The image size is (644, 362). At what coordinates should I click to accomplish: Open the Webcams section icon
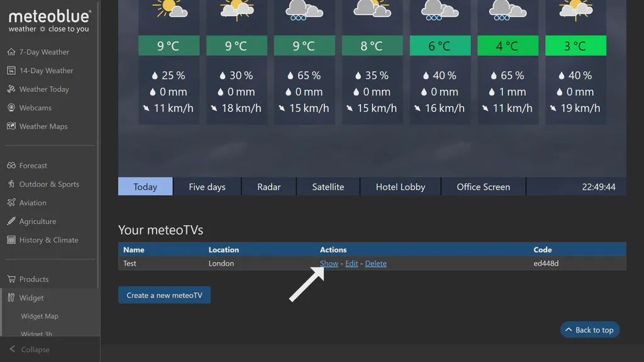11,107
